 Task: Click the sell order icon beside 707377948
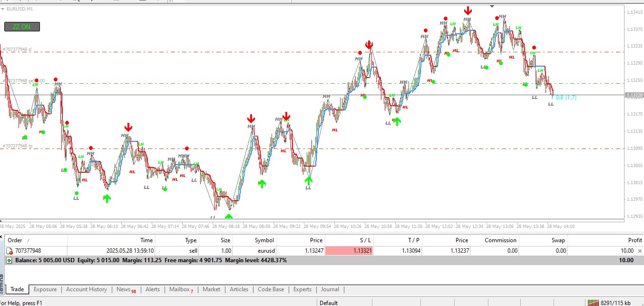coord(10,251)
